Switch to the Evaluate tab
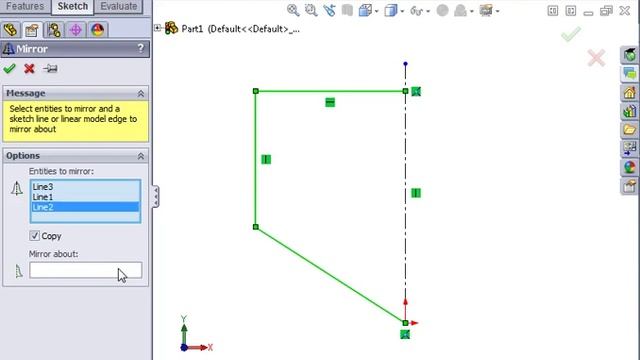Screen dimensions: 640x360 pyautogui.click(x=119, y=7)
